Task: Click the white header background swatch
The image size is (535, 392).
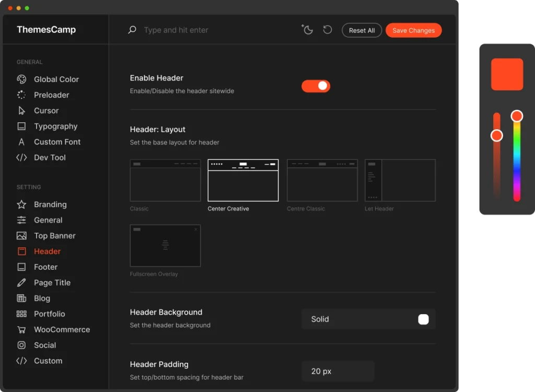Action: (423, 319)
